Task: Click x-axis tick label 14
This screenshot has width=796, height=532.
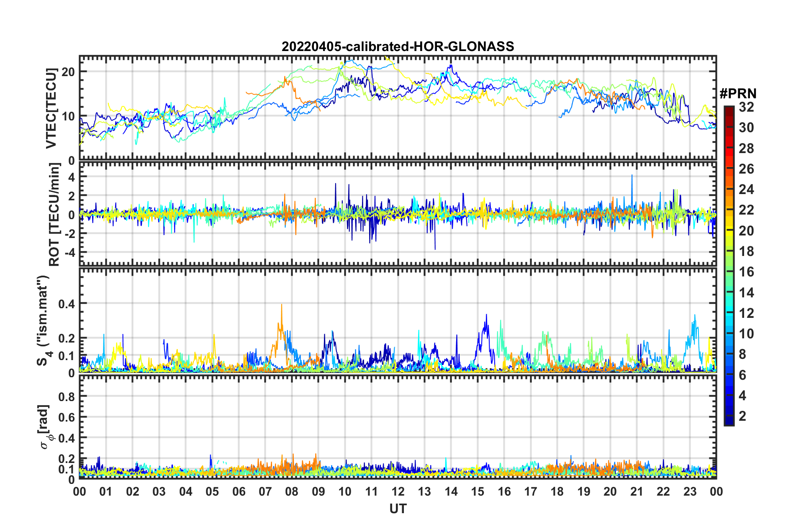Action: pyautogui.click(x=451, y=491)
